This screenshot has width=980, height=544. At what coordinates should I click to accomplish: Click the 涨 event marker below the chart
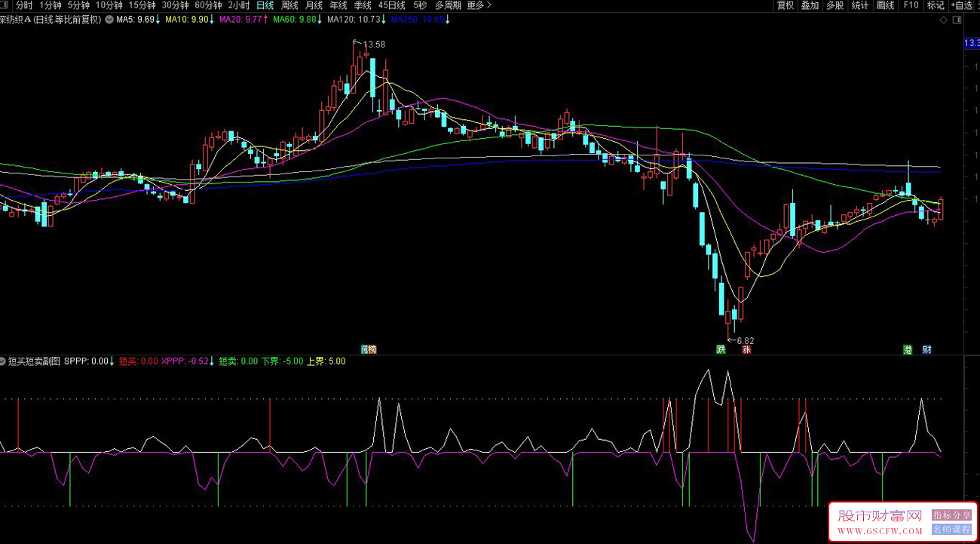(746, 349)
